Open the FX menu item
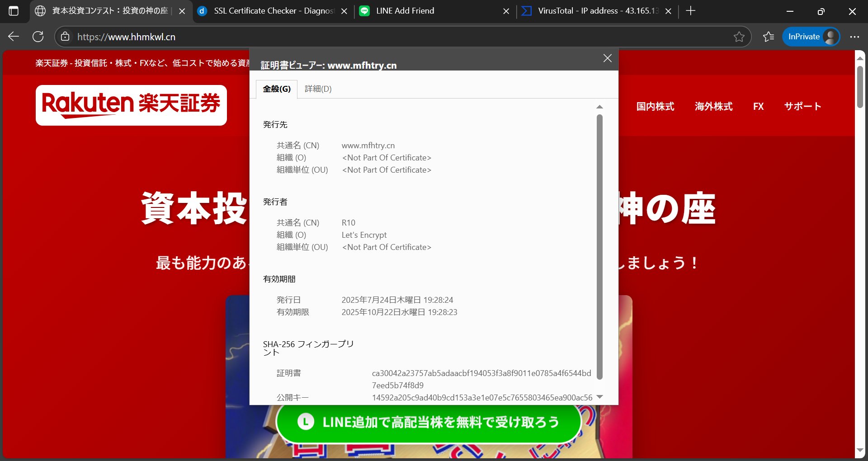 [x=758, y=106]
